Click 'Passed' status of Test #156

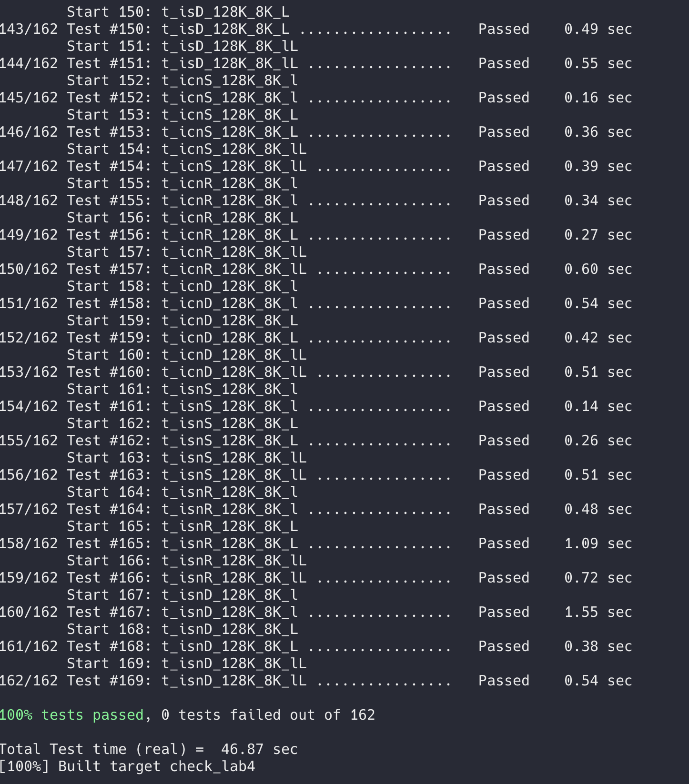click(504, 235)
